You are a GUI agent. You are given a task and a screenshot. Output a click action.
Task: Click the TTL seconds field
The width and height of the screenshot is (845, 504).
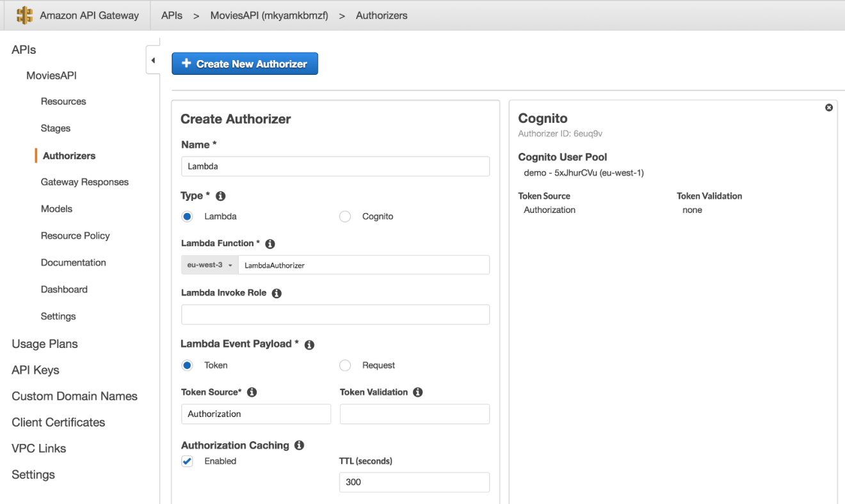pyautogui.click(x=415, y=482)
